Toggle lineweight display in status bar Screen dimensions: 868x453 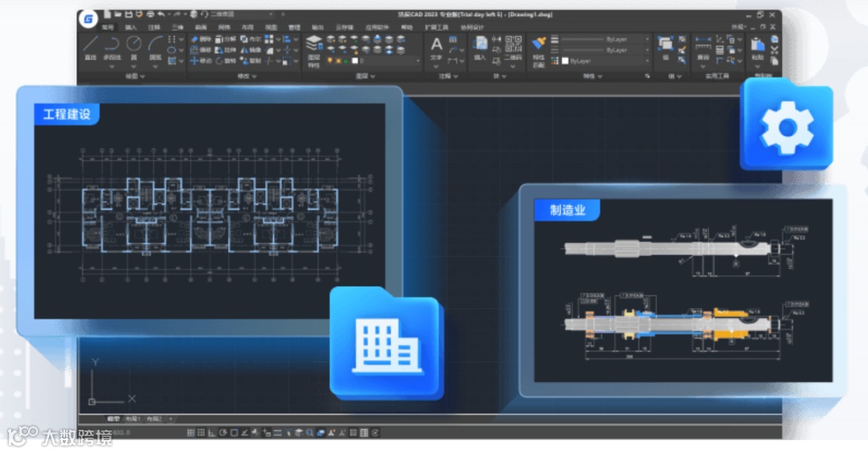pos(277,433)
